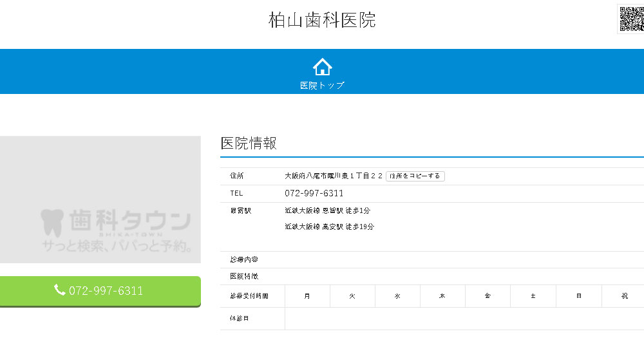Click the 土 column header in the schedule

tap(533, 296)
